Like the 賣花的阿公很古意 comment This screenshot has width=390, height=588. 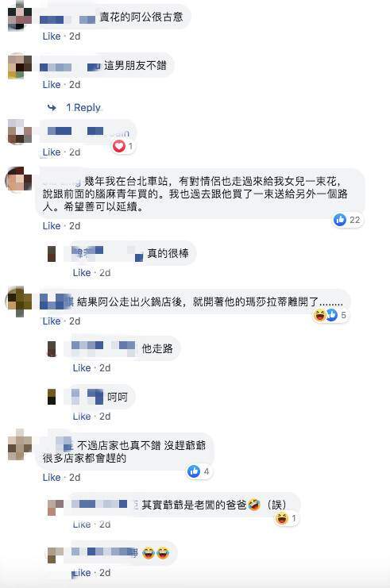pos(52,37)
